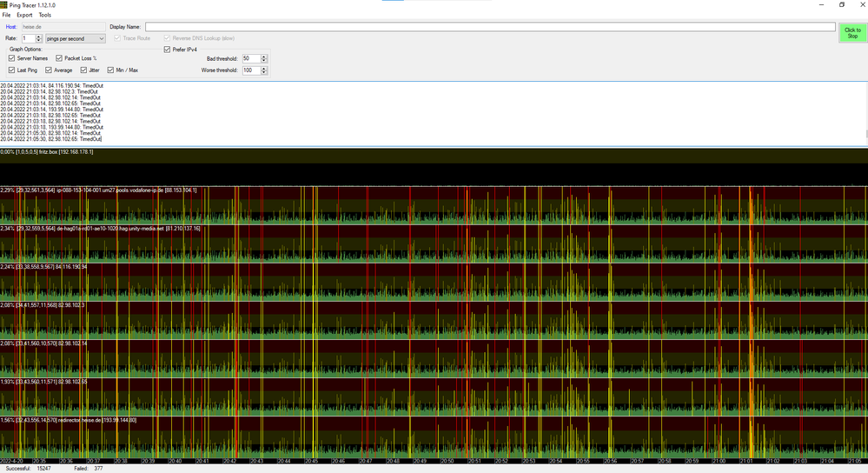868x473 pixels.
Task: Minimize the Ping Tracer window
Action: 821,5
